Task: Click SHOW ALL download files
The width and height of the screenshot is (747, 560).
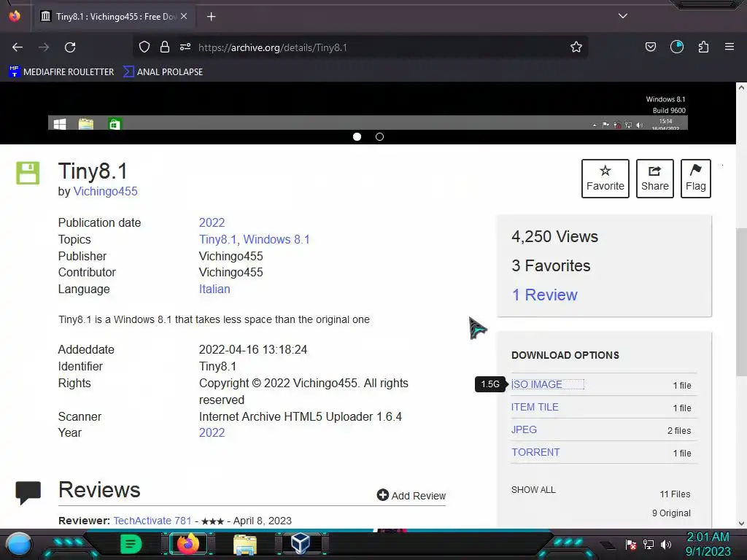Action: click(x=533, y=490)
